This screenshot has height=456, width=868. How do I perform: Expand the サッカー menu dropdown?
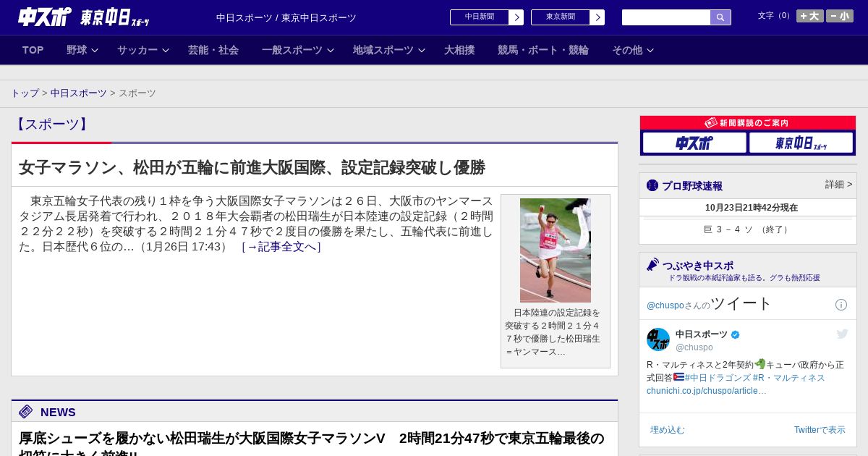coord(142,50)
